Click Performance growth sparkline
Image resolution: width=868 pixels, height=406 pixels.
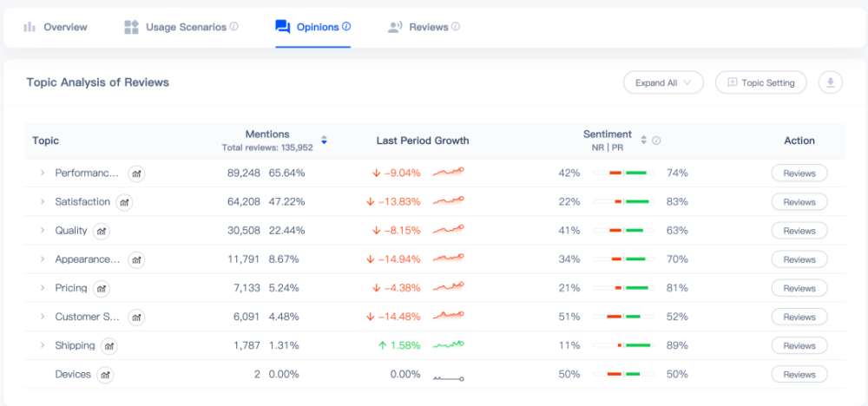point(449,172)
